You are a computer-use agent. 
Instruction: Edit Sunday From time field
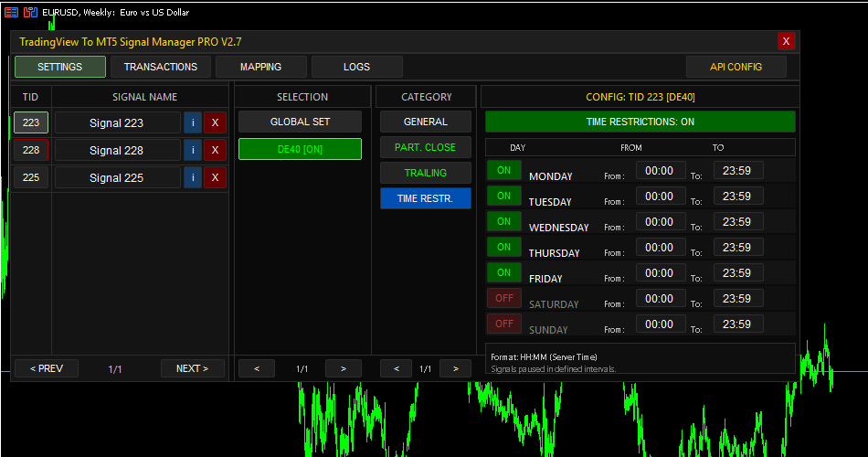pos(660,324)
